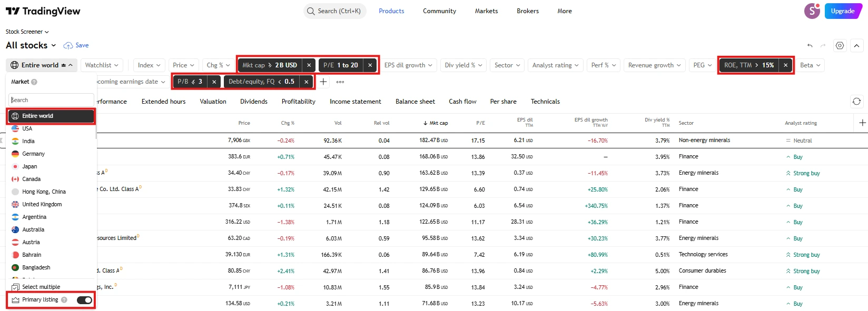
Task: Click the top Search (Ctrl+K) box
Action: [x=335, y=11]
